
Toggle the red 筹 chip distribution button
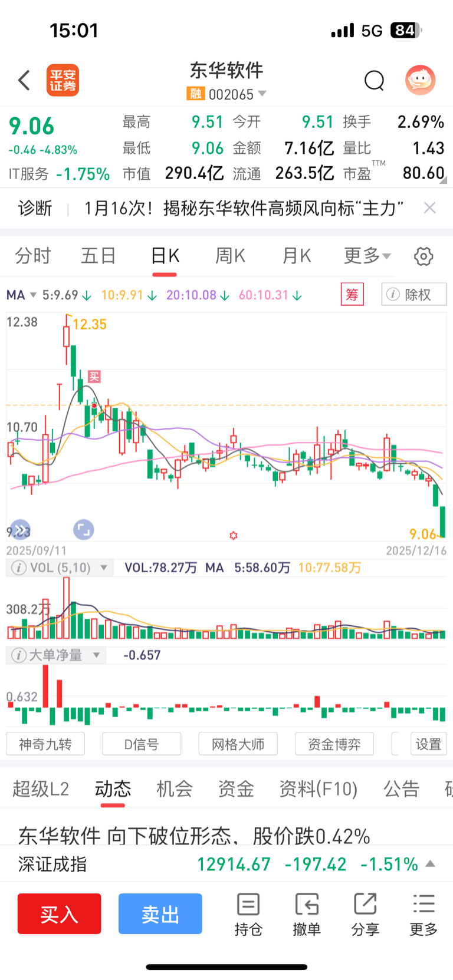[x=352, y=294]
